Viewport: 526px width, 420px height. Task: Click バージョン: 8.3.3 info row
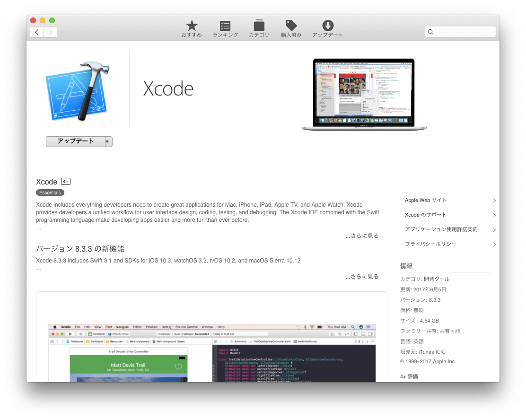[x=421, y=300]
